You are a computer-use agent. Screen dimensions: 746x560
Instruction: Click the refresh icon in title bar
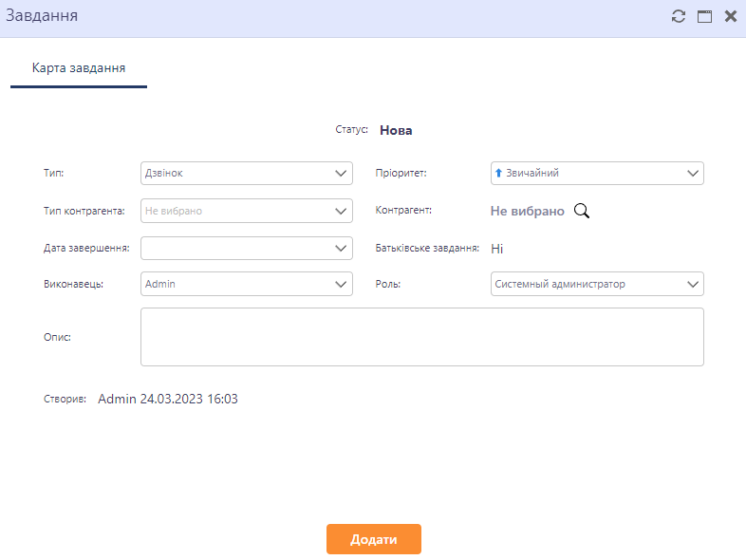678,16
